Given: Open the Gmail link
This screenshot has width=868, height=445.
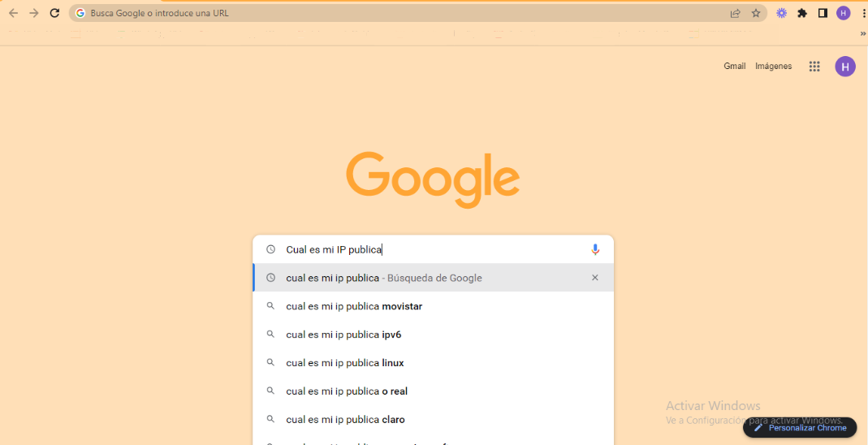Looking at the screenshot, I should click(735, 67).
